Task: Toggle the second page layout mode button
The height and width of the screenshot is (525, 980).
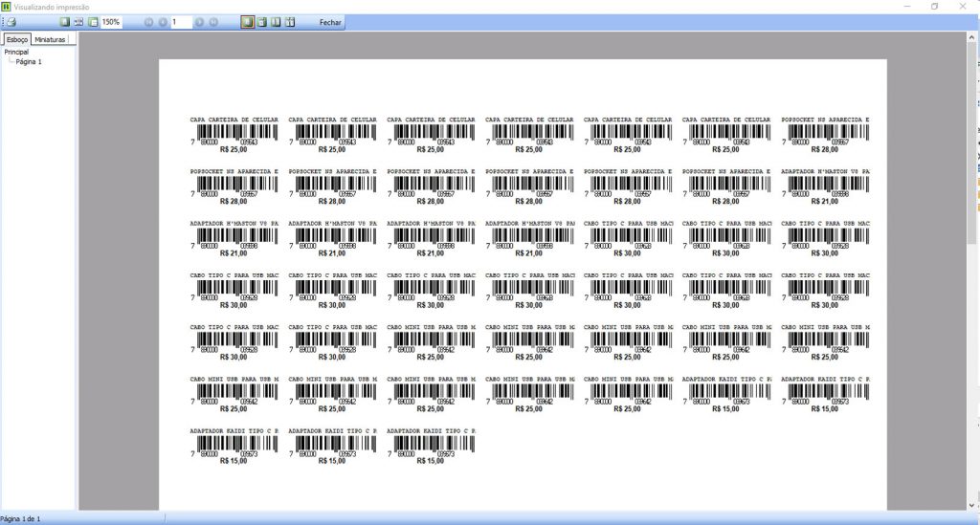Action: click(x=262, y=21)
